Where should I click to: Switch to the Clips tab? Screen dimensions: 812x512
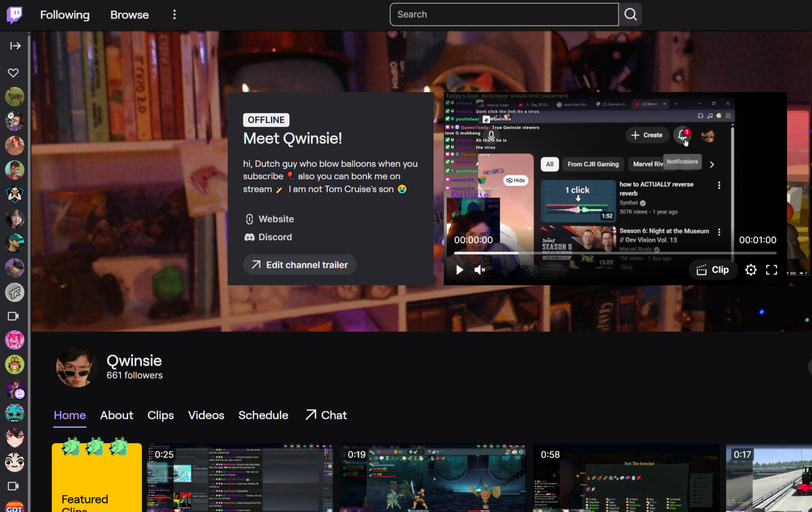160,415
